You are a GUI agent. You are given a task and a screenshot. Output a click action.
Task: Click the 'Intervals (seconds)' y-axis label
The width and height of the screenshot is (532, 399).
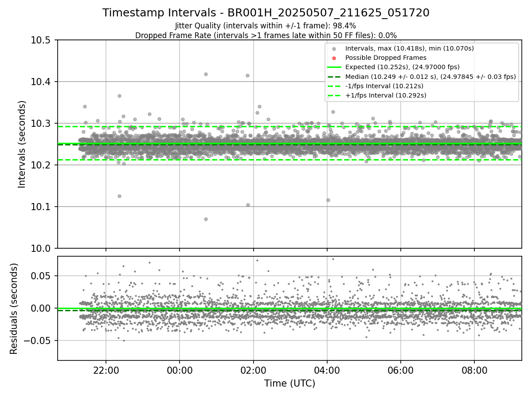tap(22, 144)
